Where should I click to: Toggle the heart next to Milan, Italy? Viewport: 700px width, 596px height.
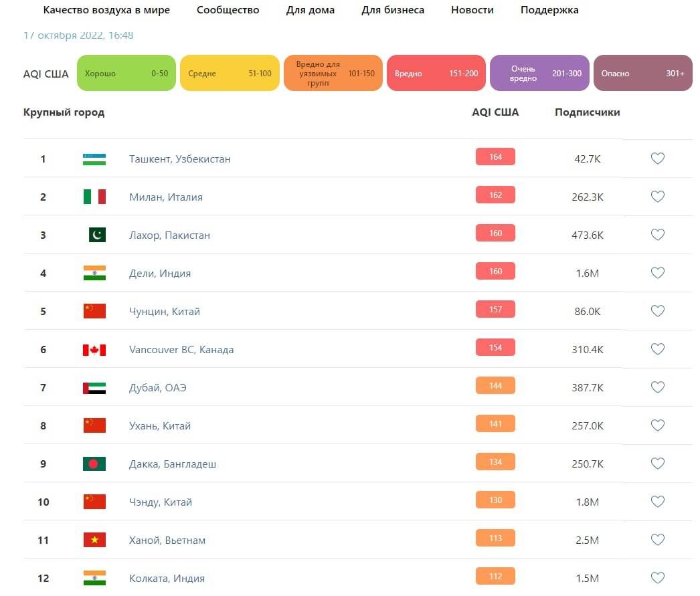coord(658,197)
